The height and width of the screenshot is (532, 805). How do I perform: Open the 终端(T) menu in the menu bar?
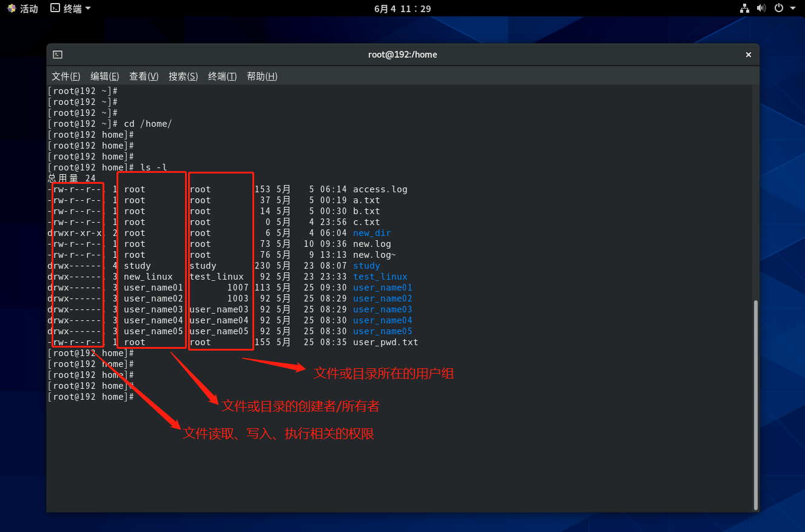pyautogui.click(x=222, y=76)
